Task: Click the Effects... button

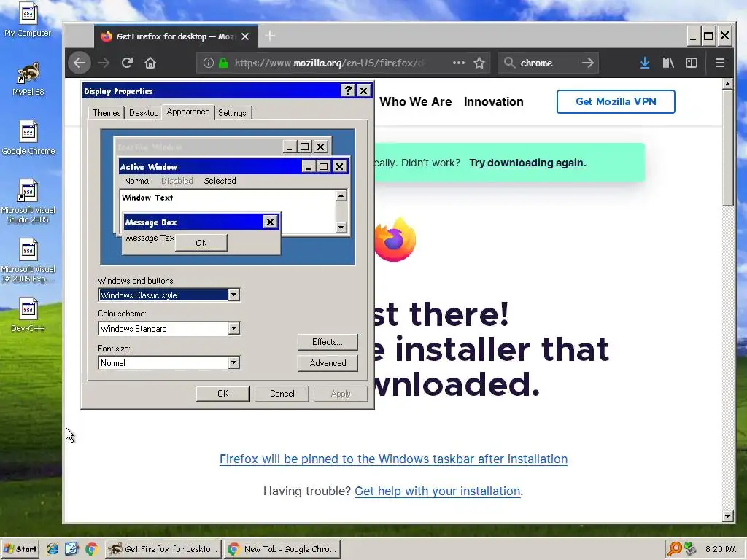Action: 328,342
